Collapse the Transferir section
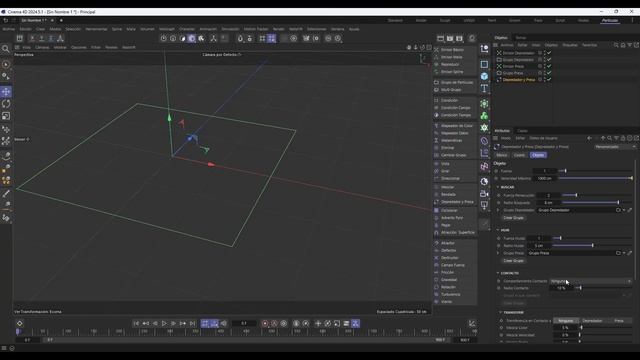The width and height of the screenshot is (640, 360). pyautogui.click(x=501, y=313)
